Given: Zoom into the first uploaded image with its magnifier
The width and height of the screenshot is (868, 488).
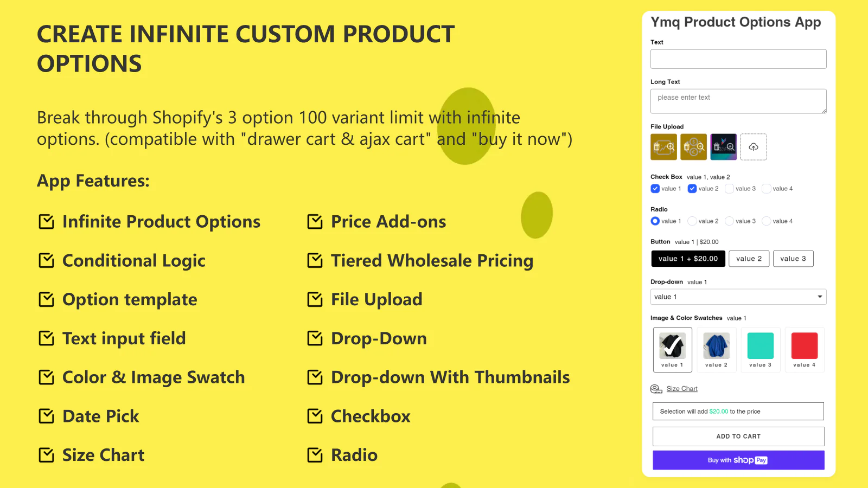Looking at the screenshot, I should [x=671, y=147].
